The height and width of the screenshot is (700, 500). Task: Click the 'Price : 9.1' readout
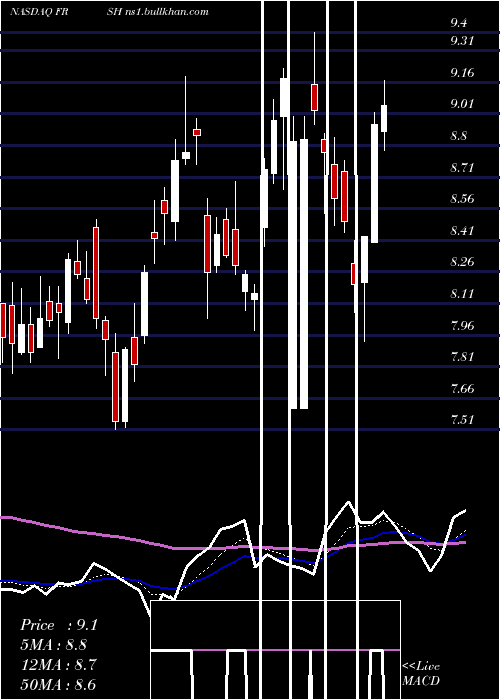coord(58,625)
